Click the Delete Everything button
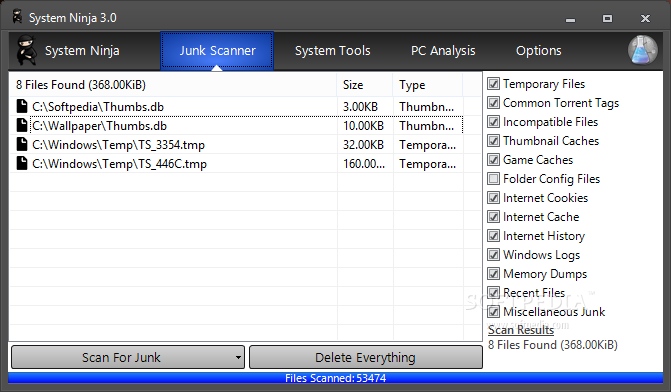 (x=365, y=357)
